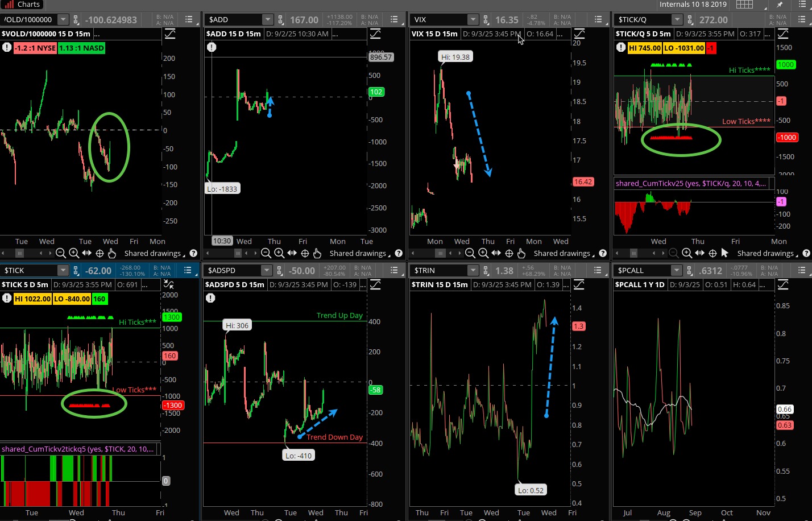Expand the $TICK/Q symbol dropdown
The image size is (812, 521).
point(677,20)
